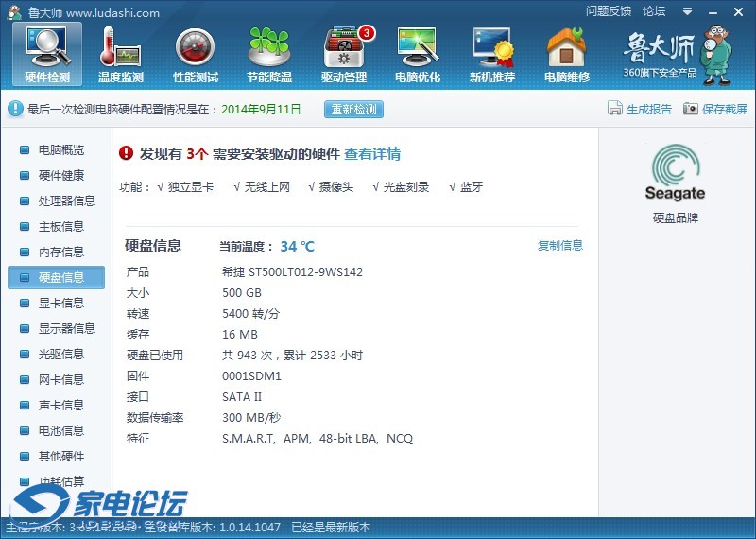This screenshot has height=539, width=756.
Task: Open the 温度监测 temperature monitoring tool
Action: coord(120,54)
